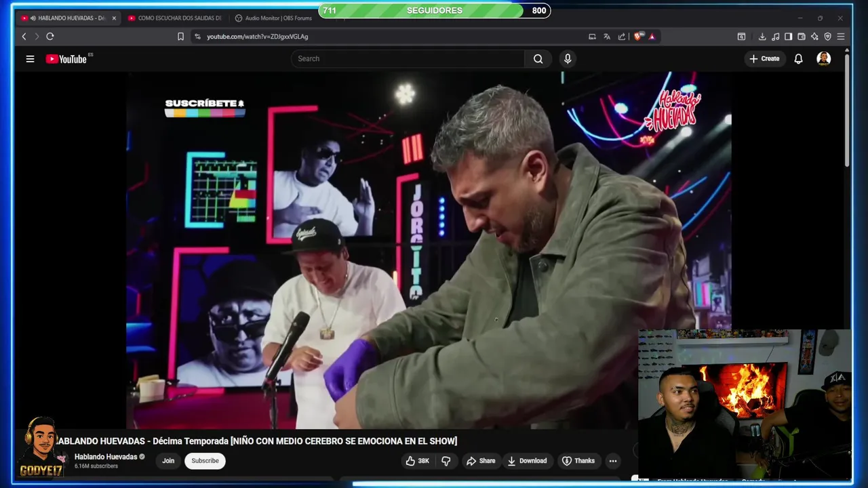Viewport: 868px width, 488px height.
Task: Open YouTube guide hamburger menu
Action: pos(30,59)
